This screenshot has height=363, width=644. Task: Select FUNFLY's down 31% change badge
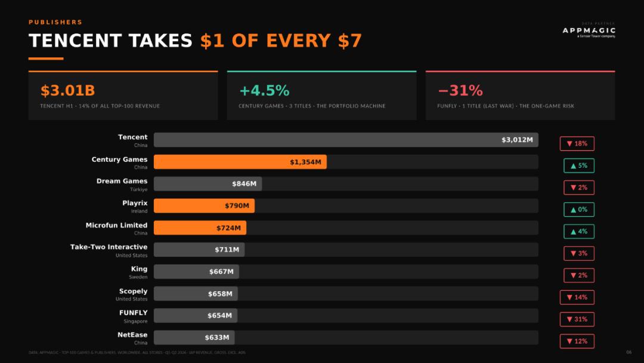(577, 319)
